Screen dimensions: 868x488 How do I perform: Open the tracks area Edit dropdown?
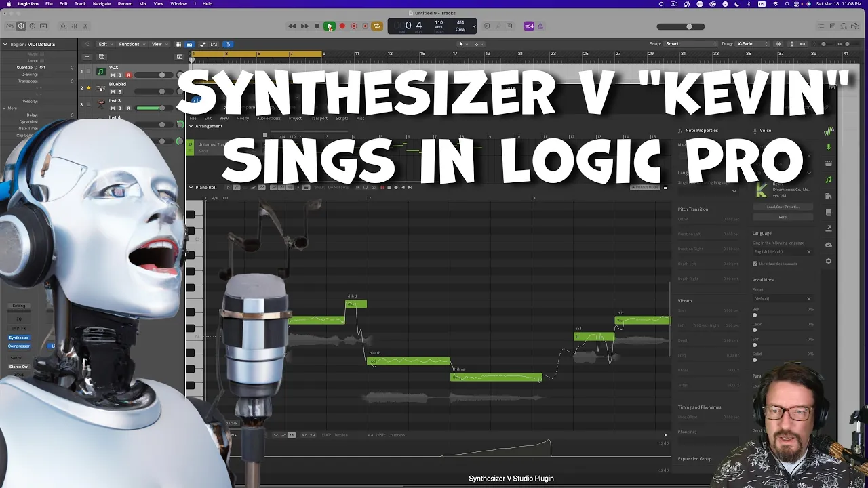104,44
